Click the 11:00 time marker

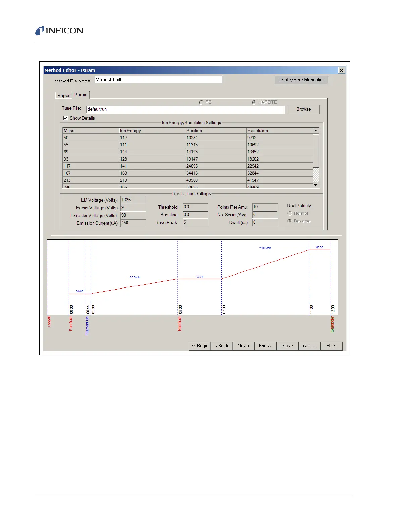pyautogui.click(x=311, y=309)
